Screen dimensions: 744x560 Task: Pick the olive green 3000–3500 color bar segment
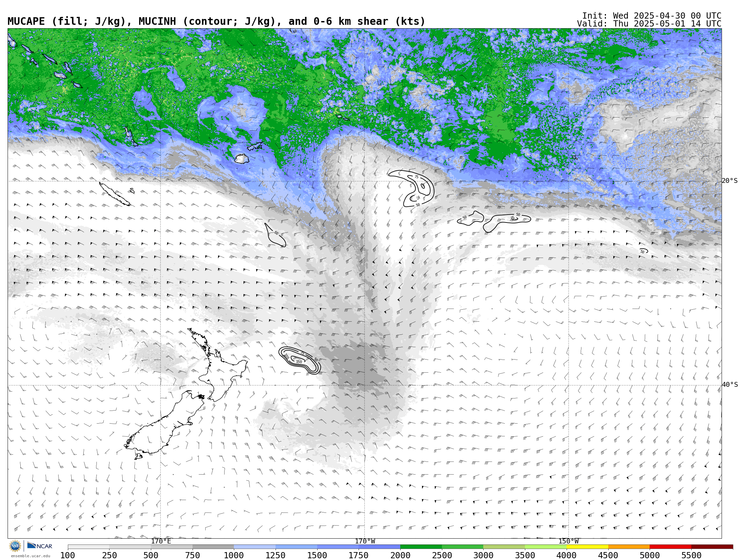pyautogui.click(x=504, y=547)
